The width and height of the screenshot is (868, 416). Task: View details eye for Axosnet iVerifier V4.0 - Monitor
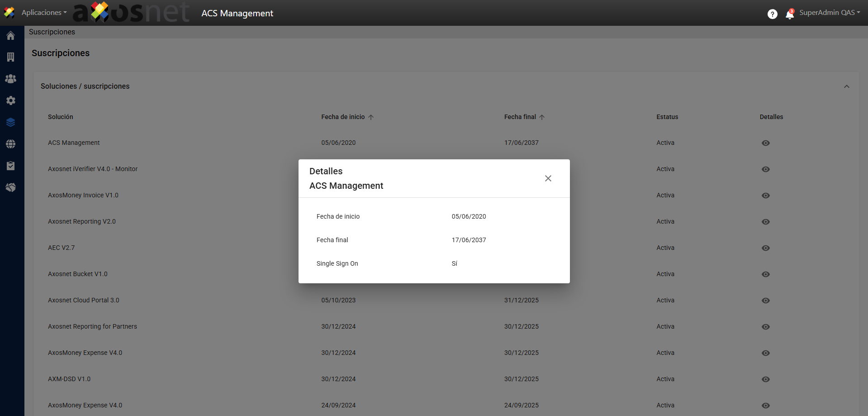tap(766, 169)
